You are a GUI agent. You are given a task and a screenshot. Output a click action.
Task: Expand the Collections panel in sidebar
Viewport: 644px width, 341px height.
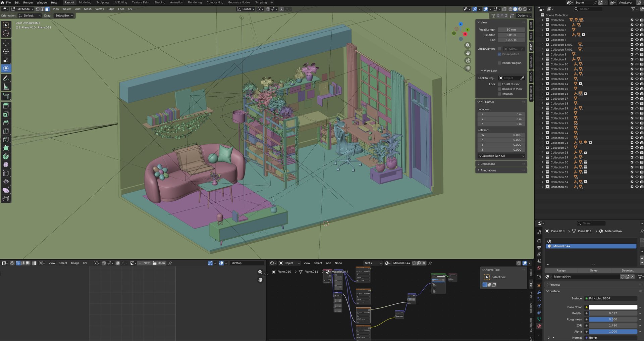(488, 164)
